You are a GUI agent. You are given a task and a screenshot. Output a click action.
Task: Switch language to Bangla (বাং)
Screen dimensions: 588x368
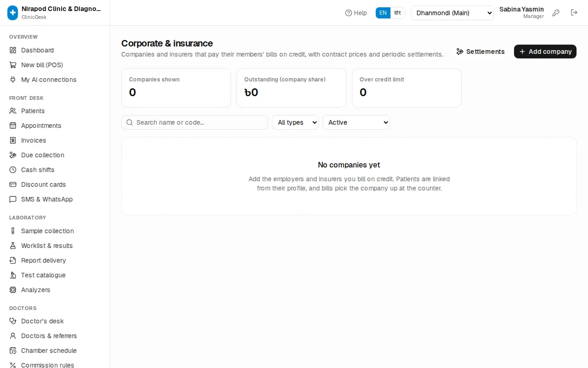pyautogui.click(x=398, y=13)
